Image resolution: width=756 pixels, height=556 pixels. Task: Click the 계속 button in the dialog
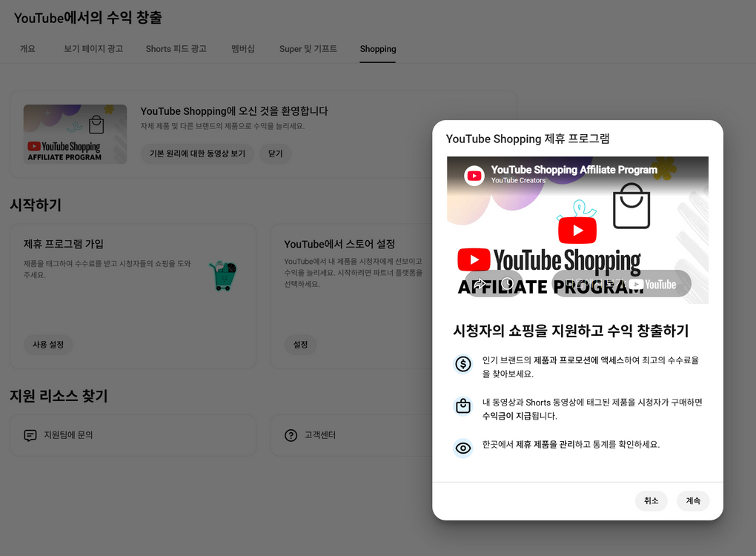(692, 500)
